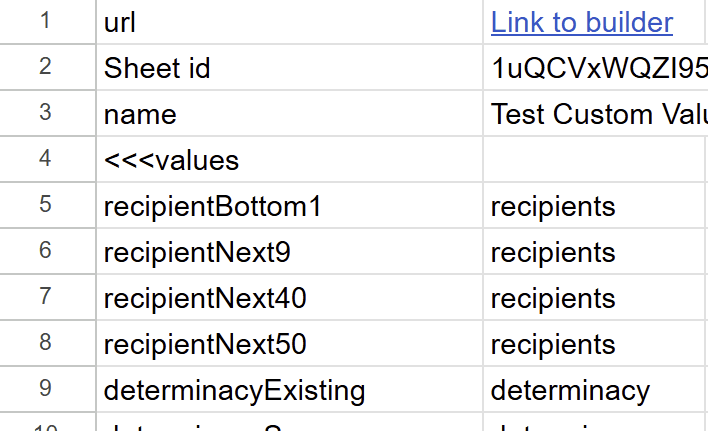
Task: Select the Test Custom Values cell
Action: pos(596,113)
